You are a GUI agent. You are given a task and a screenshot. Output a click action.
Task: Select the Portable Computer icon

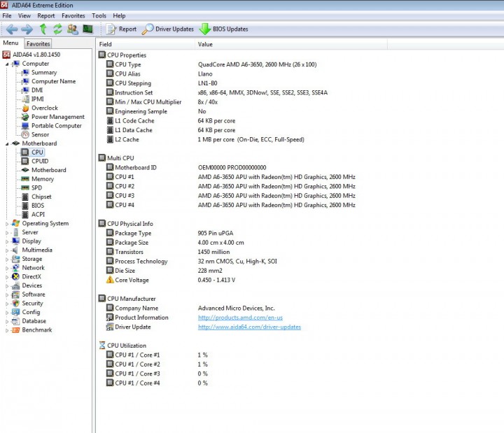coord(25,126)
